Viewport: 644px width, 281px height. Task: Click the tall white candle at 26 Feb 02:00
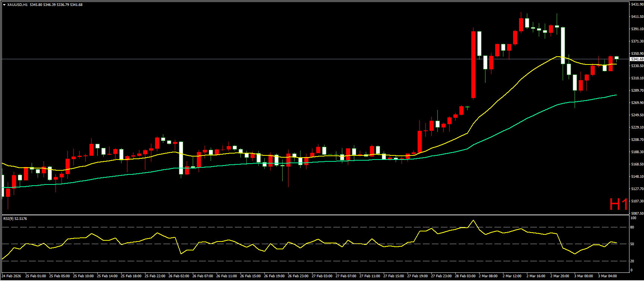tap(181, 158)
